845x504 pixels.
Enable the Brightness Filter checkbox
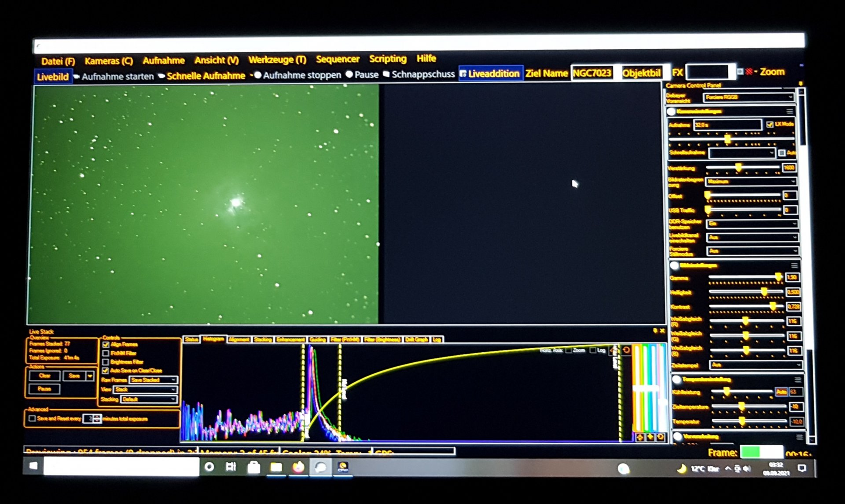106,362
